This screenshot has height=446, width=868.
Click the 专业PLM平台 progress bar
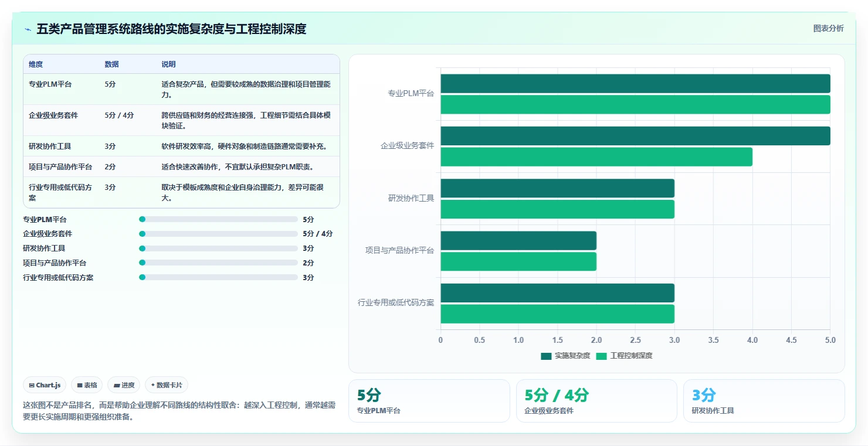[x=218, y=219]
